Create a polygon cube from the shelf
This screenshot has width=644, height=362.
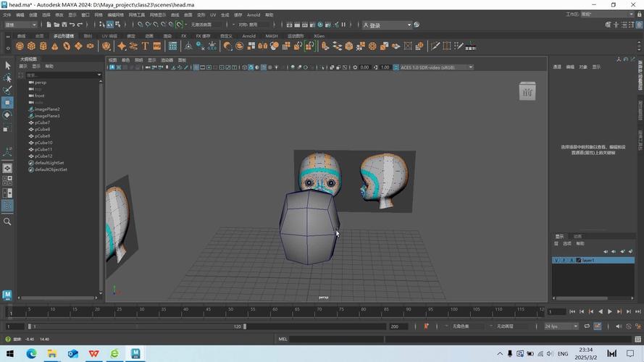point(31,46)
